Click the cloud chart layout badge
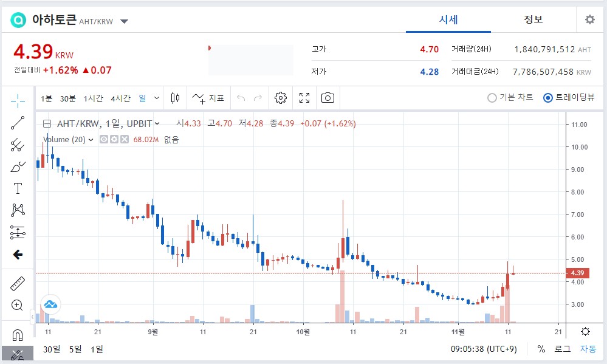 pos(50,304)
